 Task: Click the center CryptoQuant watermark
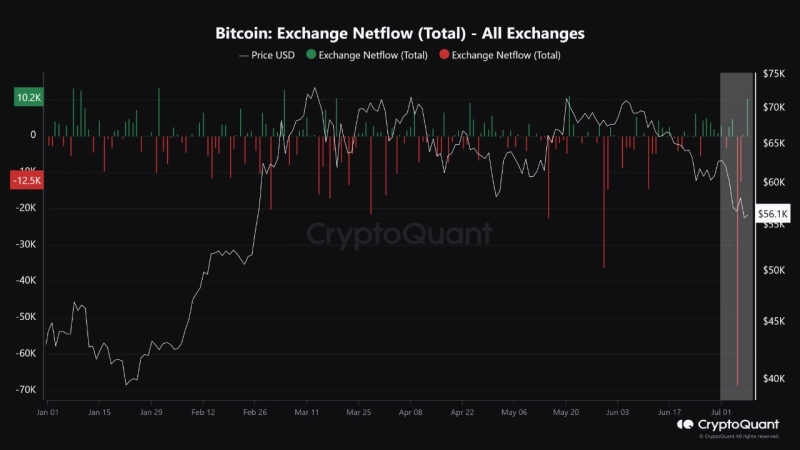click(x=399, y=234)
